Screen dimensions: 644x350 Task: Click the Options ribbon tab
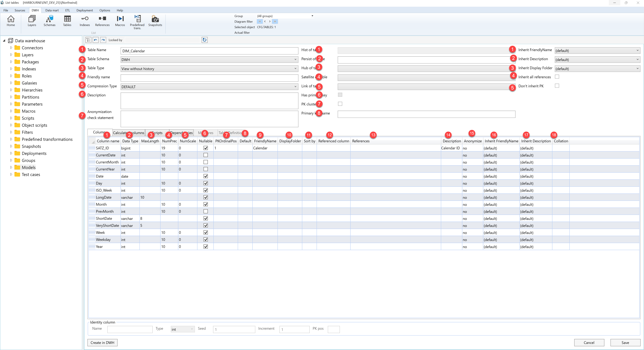coord(105,10)
